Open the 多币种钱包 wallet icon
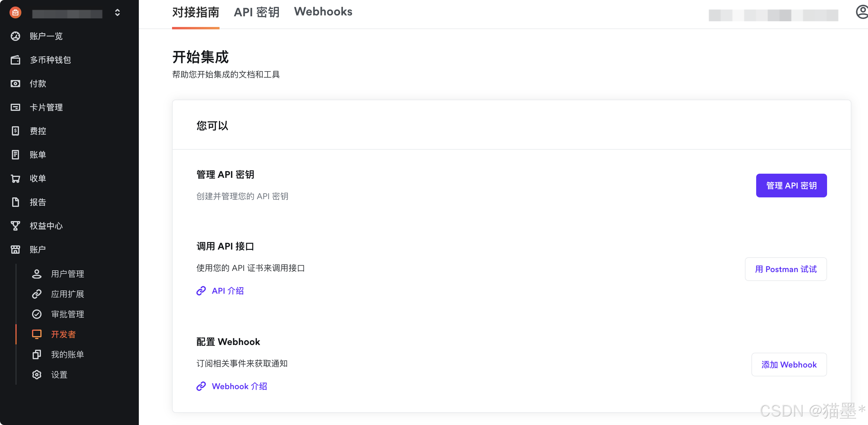This screenshot has height=425, width=868. (15, 60)
